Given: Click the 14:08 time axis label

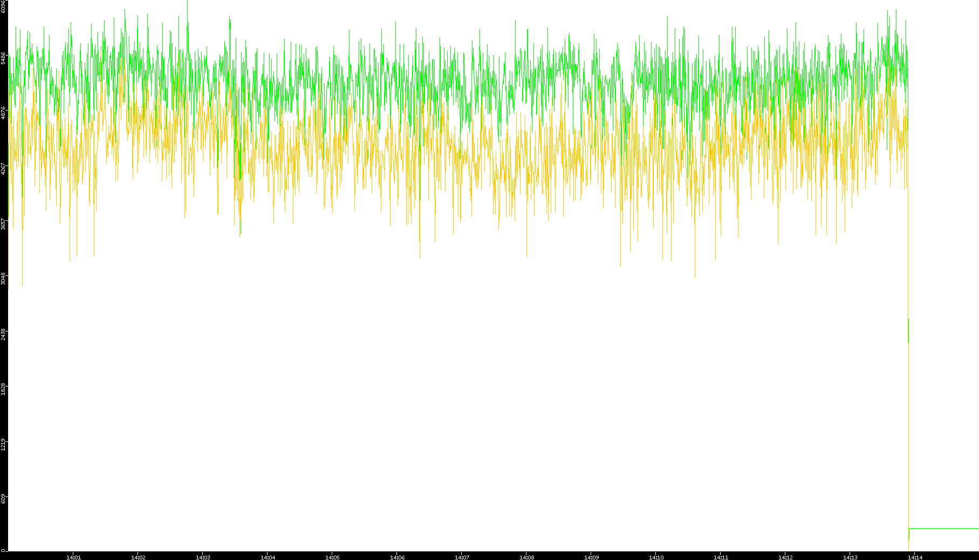Looking at the screenshot, I should 526,557.
